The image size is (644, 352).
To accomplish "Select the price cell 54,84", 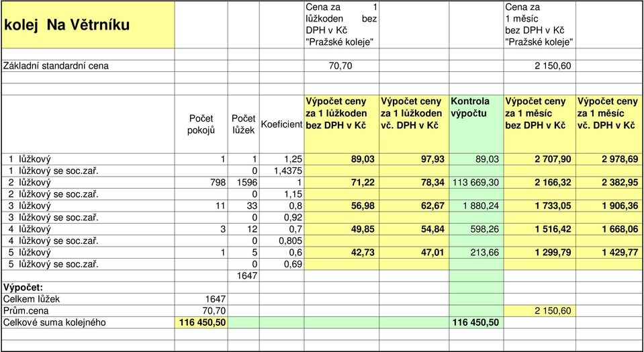I will pyautogui.click(x=414, y=229).
